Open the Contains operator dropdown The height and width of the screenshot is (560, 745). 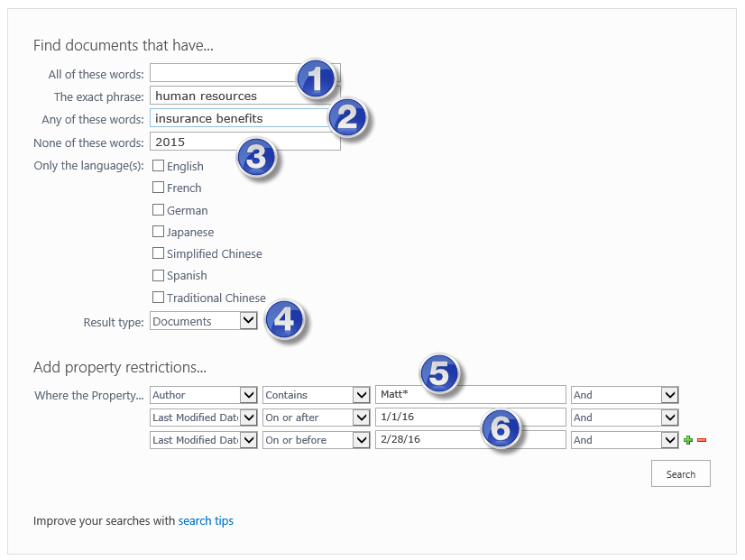click(316, 394)
